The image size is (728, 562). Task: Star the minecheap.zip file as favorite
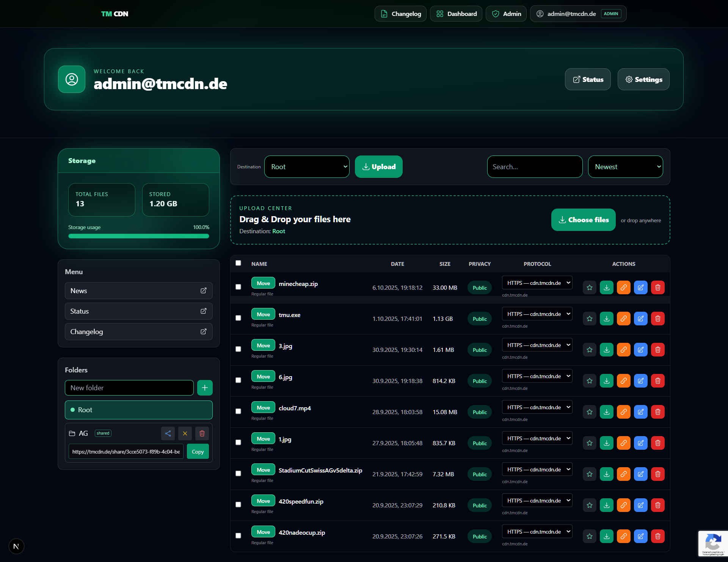[x=590, y=287]
